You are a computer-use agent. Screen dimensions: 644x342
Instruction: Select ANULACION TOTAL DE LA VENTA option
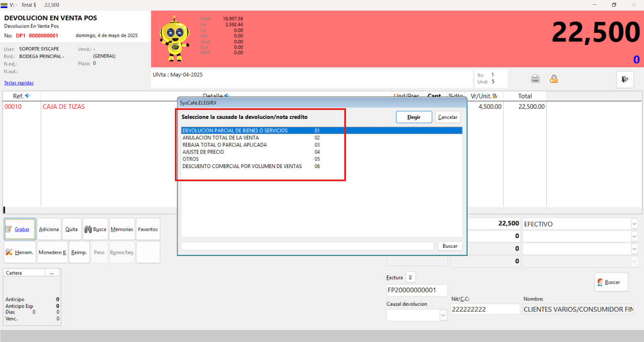(x=221, y=138)
